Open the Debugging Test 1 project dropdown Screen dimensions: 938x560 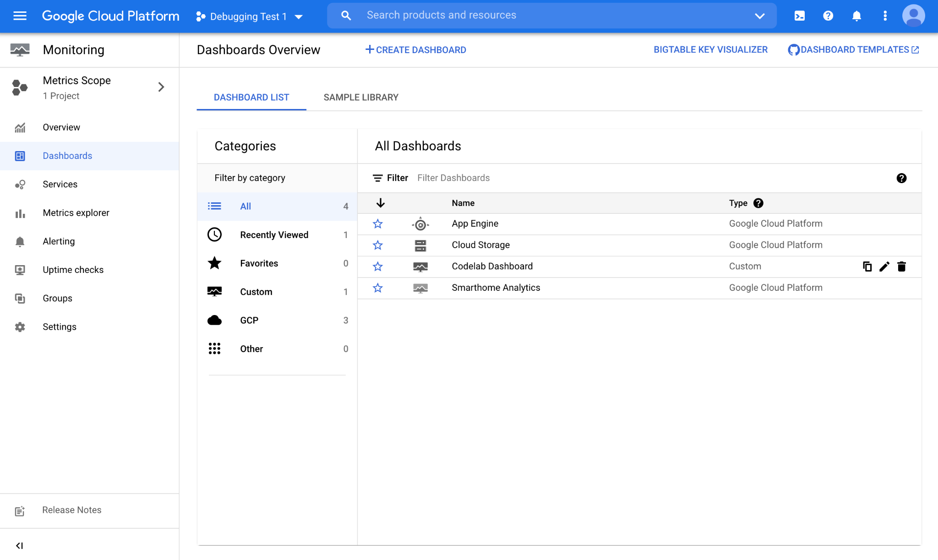250,16
